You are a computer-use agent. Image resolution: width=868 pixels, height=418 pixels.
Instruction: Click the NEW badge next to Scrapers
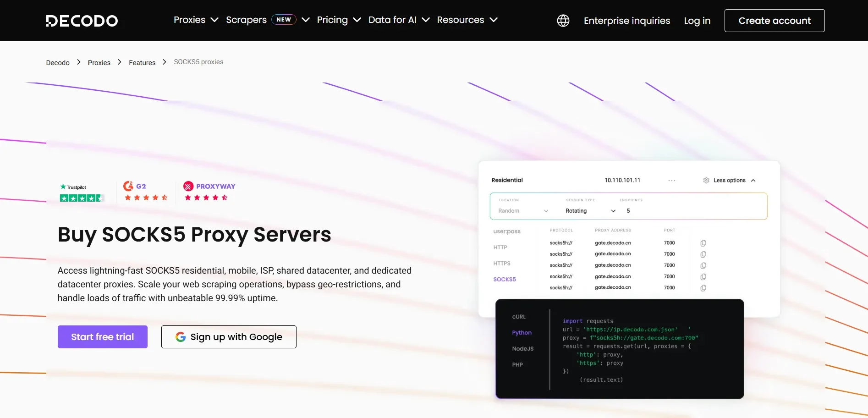coord(284,20)
